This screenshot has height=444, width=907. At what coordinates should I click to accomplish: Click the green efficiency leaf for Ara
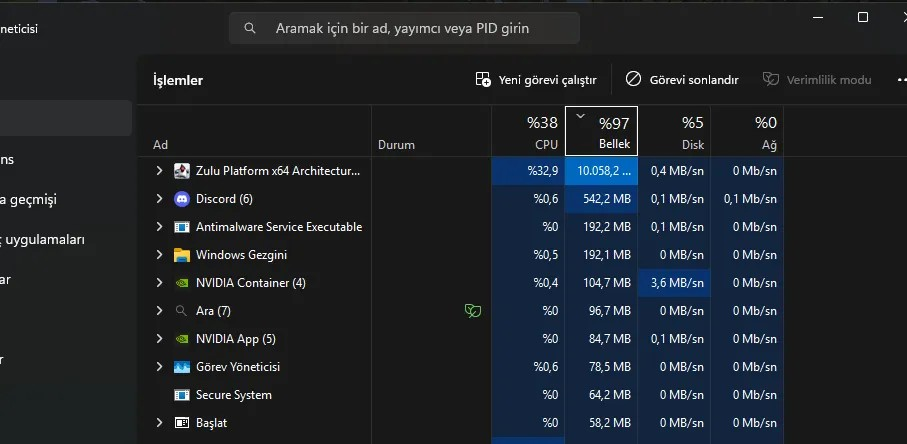coord(473,311)
